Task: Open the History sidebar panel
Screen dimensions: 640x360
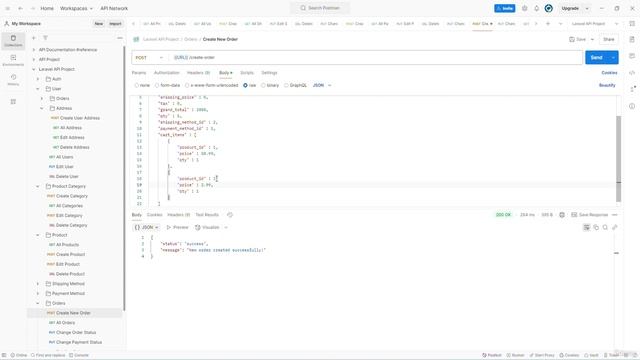Action: pos(13,80)
